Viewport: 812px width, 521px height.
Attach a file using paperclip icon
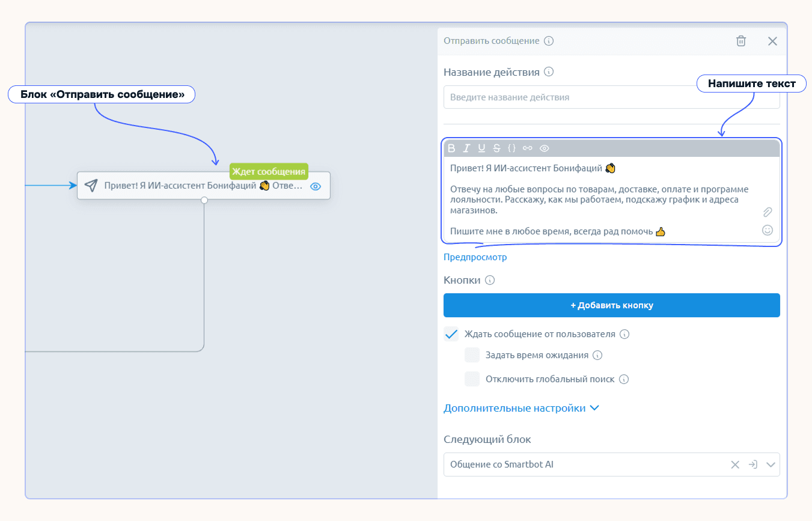coord(768,212)
